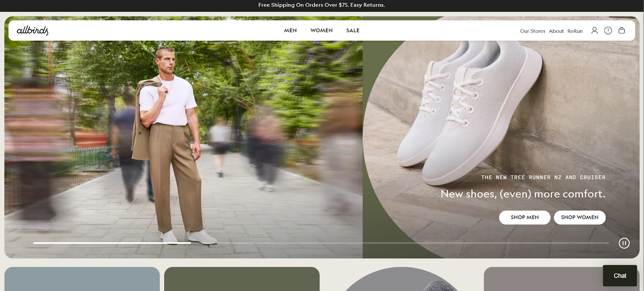Open the WOMEN navigation menu
The width and height of the screenshot is (644, 291).
pos(321,31)
